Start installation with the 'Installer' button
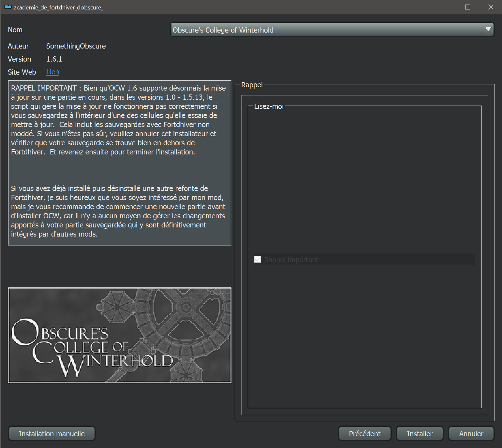The width and height of the screenshot is (502, 448). (x=420, y=434)
